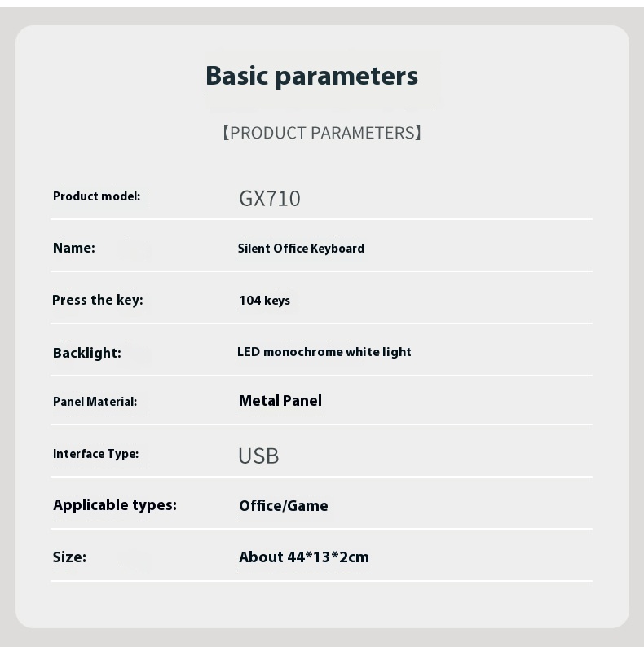Click the PRODUCT PARAMETERS subtitle
Screen dimensions: 644x647
(322, 133)
